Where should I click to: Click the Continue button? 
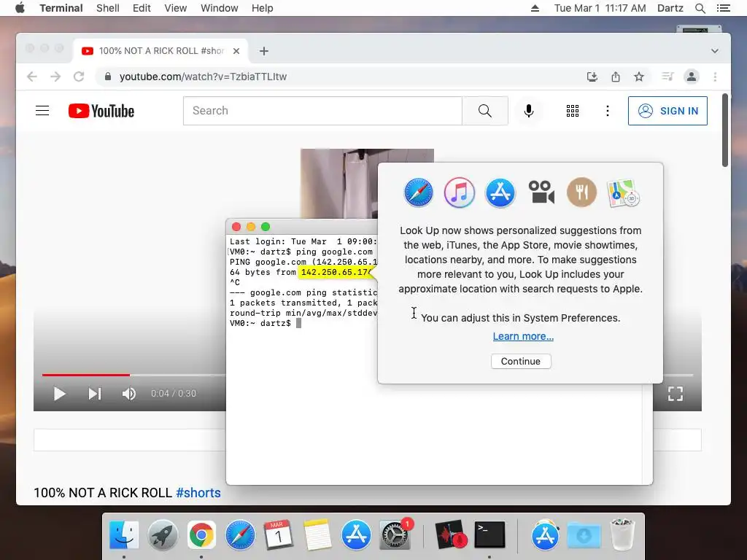(x=521, y=362)
